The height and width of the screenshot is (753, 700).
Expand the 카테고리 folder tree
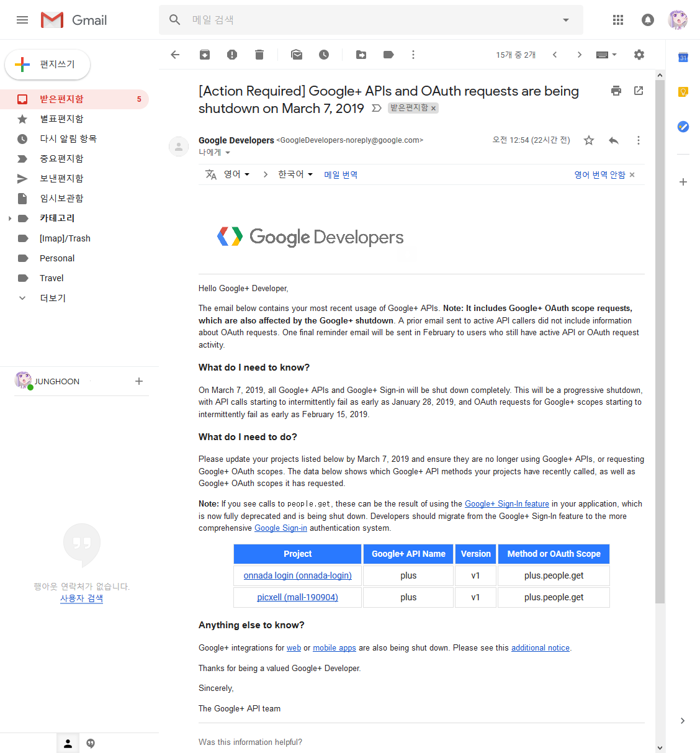[10, 219]
